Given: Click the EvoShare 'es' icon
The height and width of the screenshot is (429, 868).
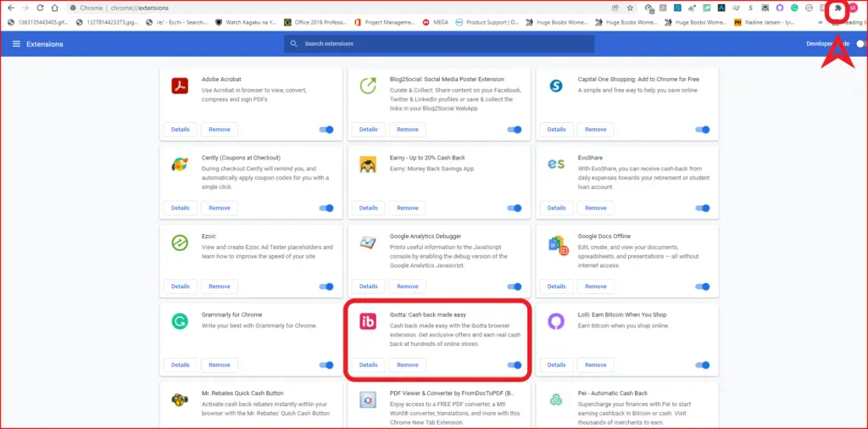Looking at the screenshot, I should coord(556,164).
